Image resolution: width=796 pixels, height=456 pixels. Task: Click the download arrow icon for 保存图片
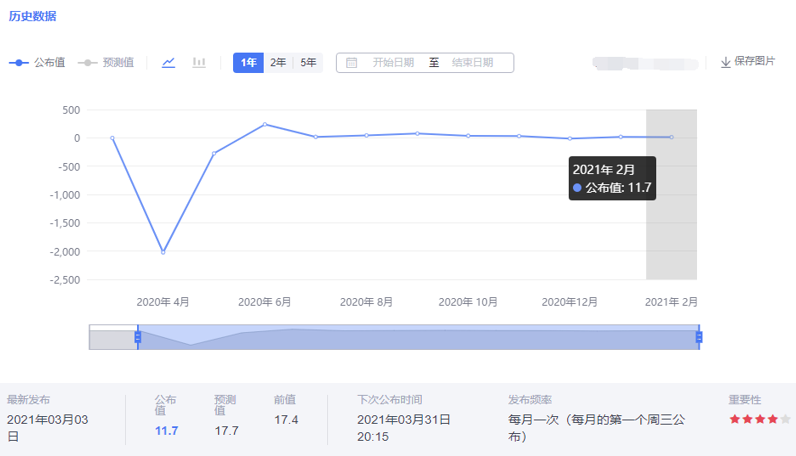coord(725,62)
